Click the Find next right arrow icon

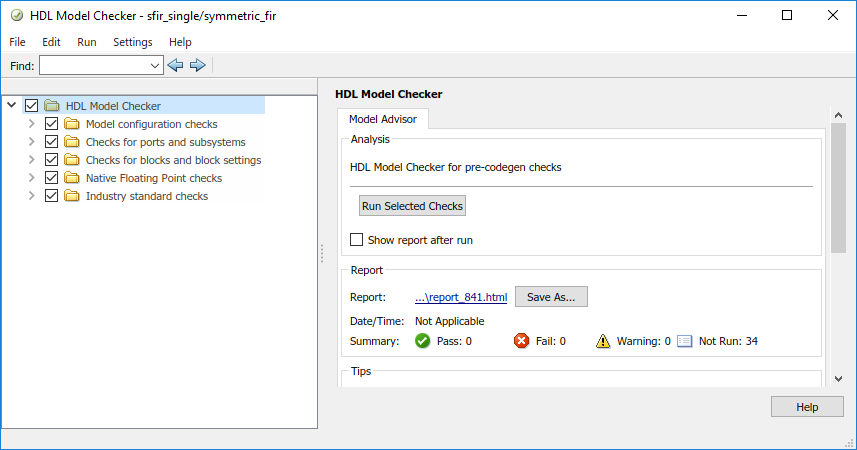pos(197,65)
